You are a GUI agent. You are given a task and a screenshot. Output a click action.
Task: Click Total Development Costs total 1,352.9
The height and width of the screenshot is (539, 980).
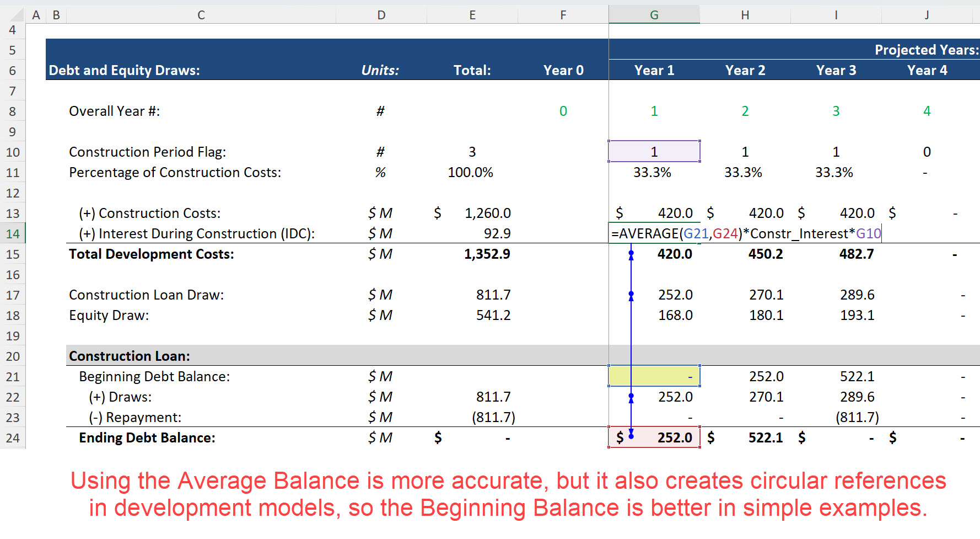487,254
